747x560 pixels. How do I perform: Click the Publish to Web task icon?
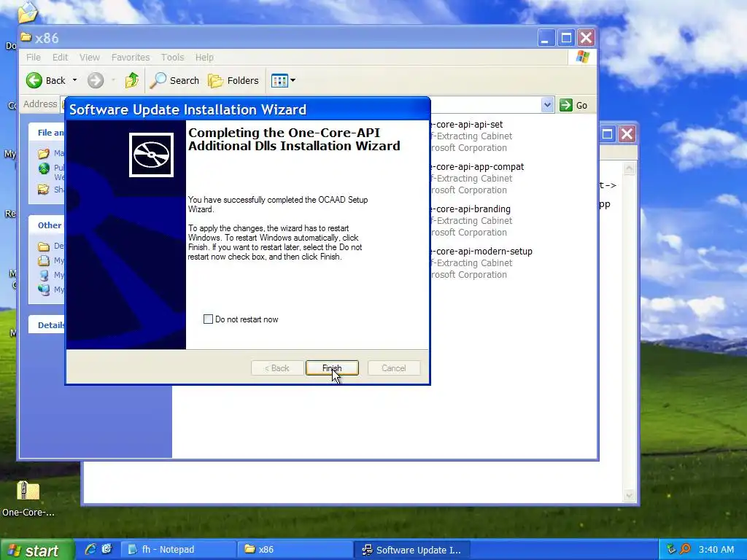coord(44,168)
